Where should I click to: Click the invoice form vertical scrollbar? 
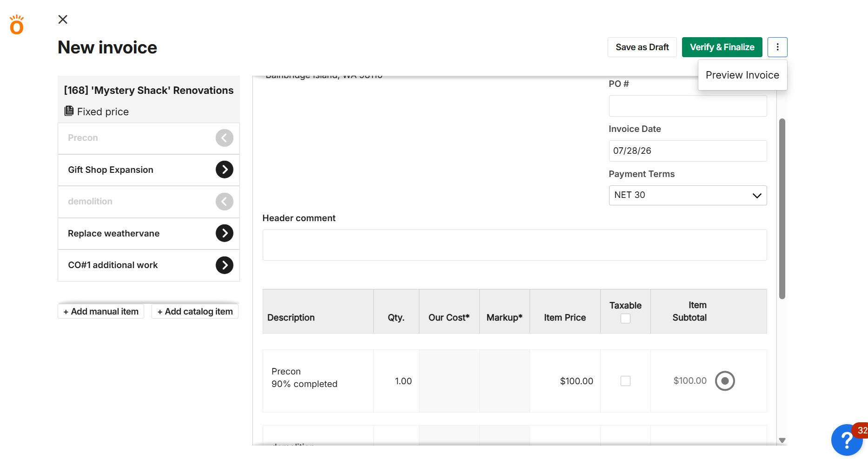click(x=782, y=209)
